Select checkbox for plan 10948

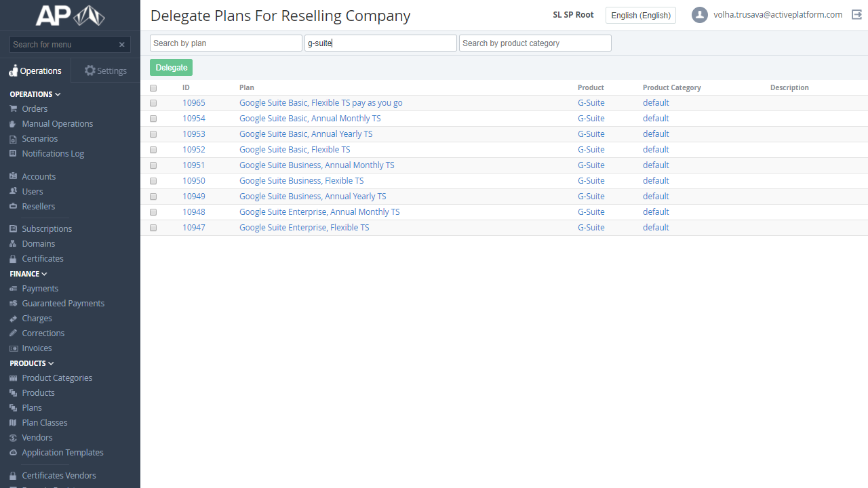(x=153, y=212)
